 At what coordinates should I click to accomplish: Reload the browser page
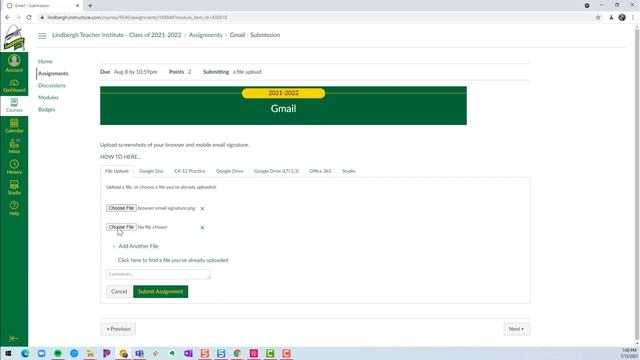point(29,18)
